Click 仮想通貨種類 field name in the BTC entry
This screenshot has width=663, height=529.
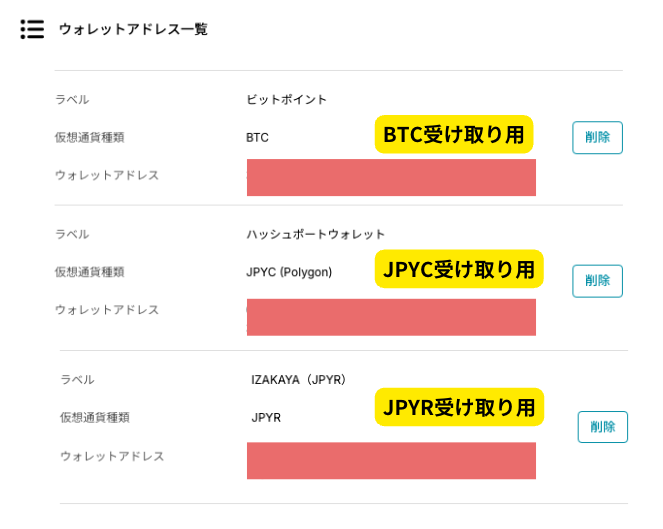click(90, 138)
